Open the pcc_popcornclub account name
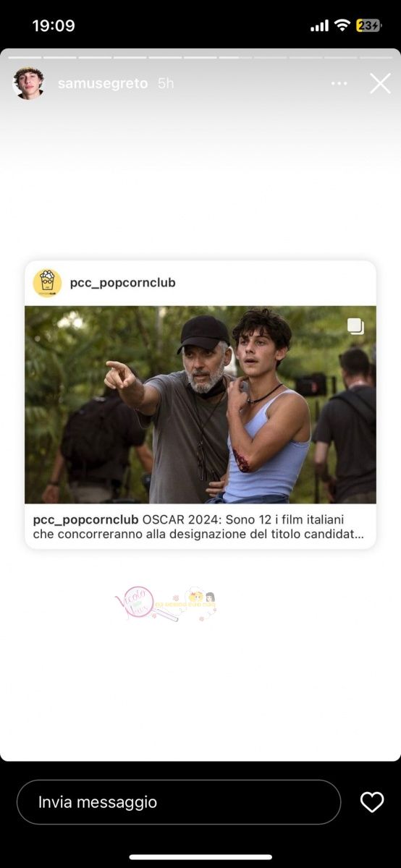Viewport: 401px width, 868px height. (x=122, y=283)
